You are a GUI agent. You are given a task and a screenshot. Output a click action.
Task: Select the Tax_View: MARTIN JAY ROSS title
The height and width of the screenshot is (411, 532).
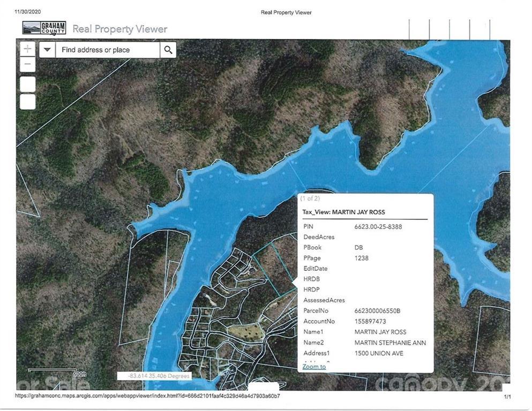click(344, 212)
